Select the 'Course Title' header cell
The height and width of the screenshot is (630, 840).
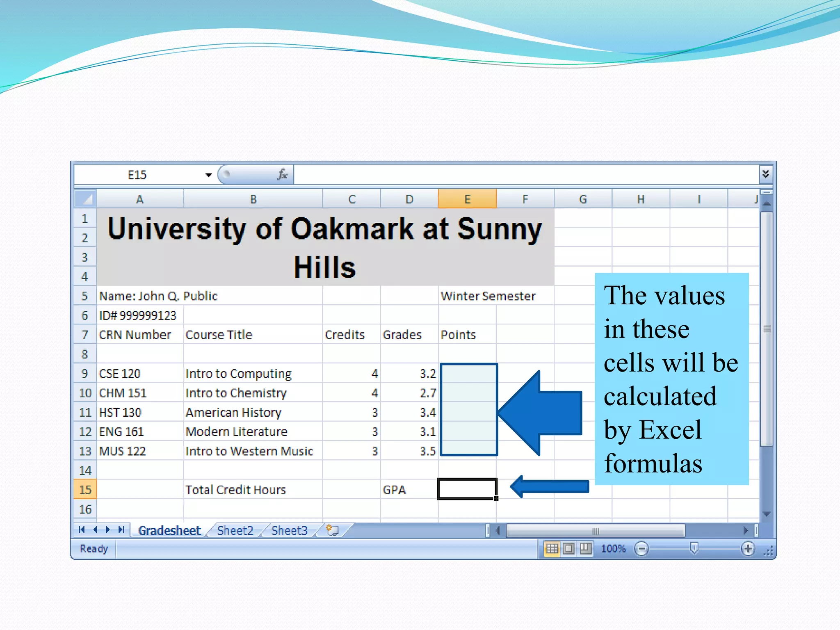click(253, 335)
